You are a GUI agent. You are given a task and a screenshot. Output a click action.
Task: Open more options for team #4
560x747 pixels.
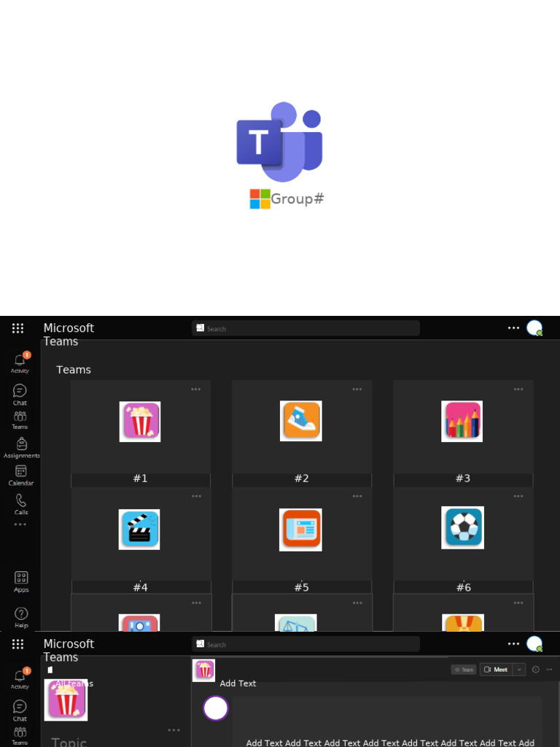point(196,496)
